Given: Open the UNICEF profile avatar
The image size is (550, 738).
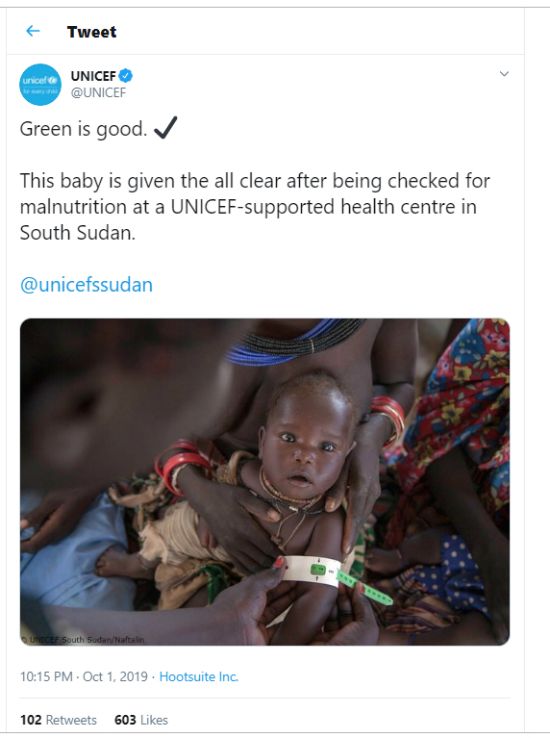Looking at the screenshot, I should coord(40,85).
